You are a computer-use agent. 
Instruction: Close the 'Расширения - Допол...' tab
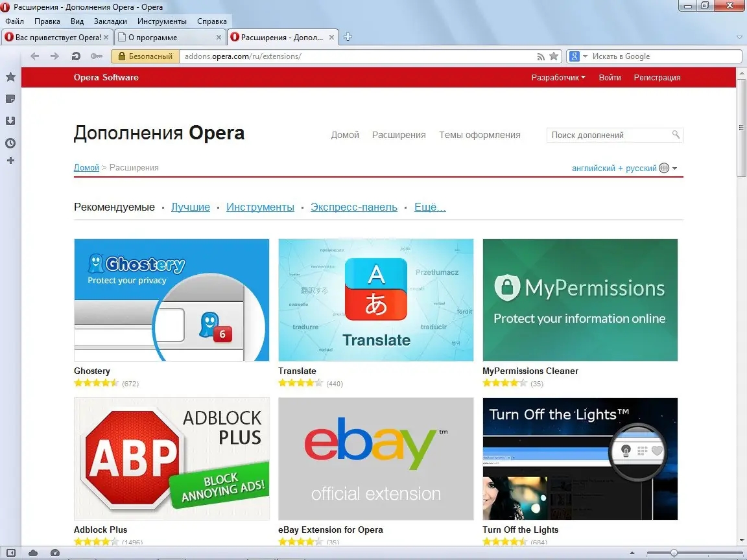tap(331, 37)
